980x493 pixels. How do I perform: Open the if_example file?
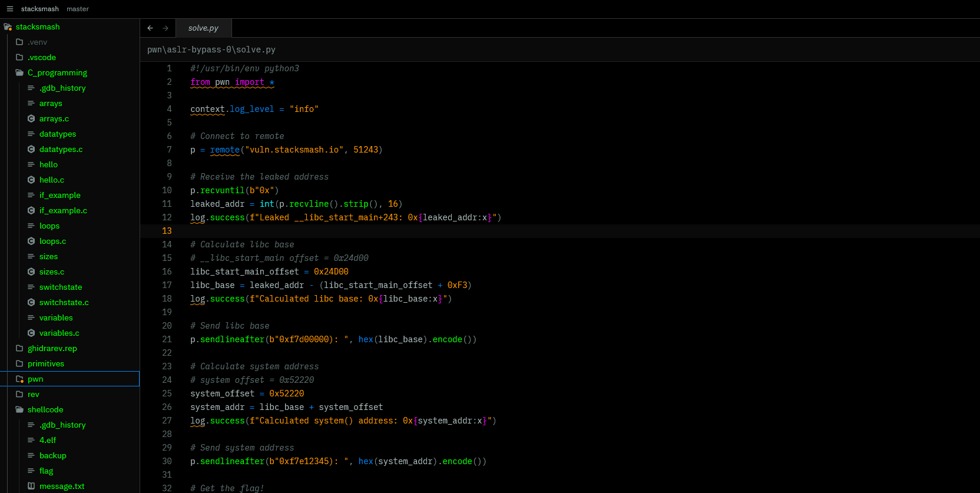60,195
